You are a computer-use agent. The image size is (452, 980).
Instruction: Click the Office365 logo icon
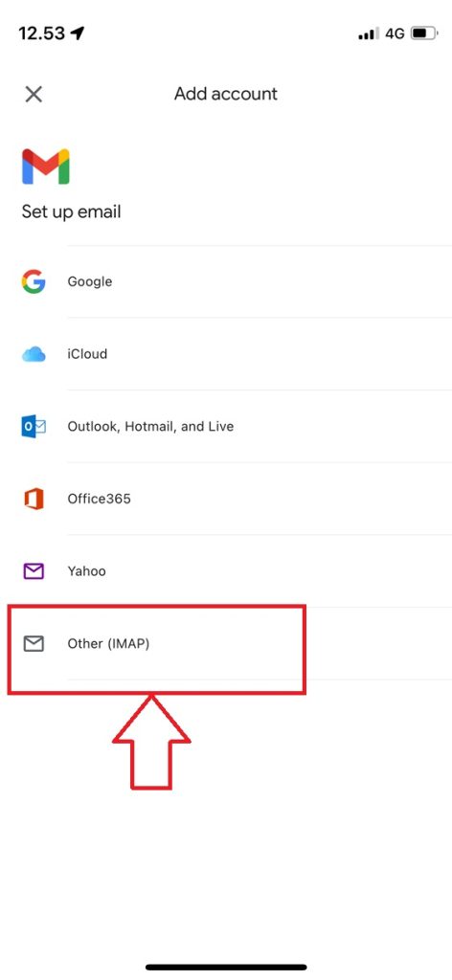[34, 499]
